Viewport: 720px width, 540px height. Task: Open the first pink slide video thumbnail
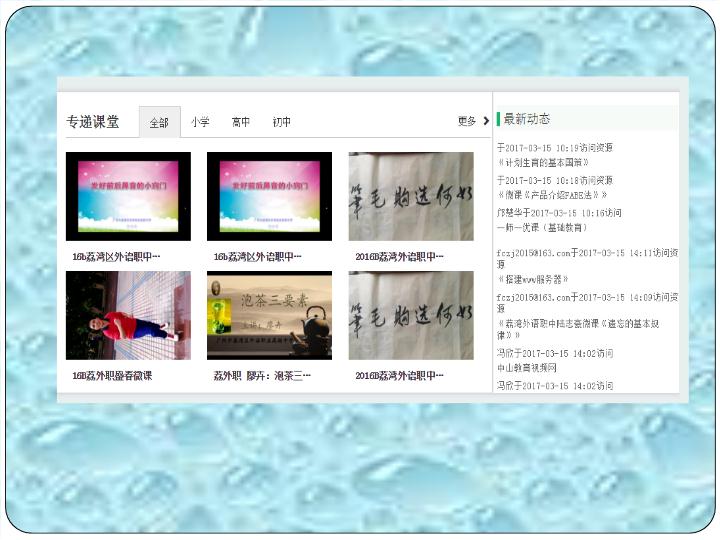tap(128, 196)
